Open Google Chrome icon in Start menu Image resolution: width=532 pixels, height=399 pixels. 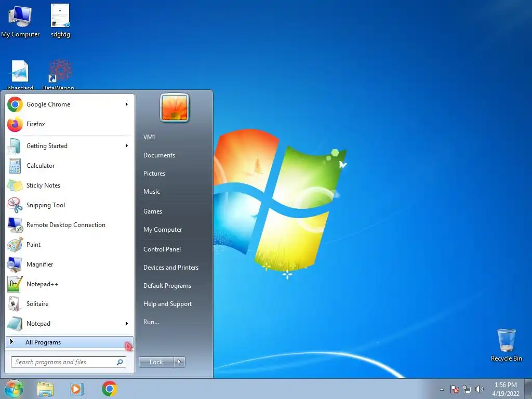15,104
